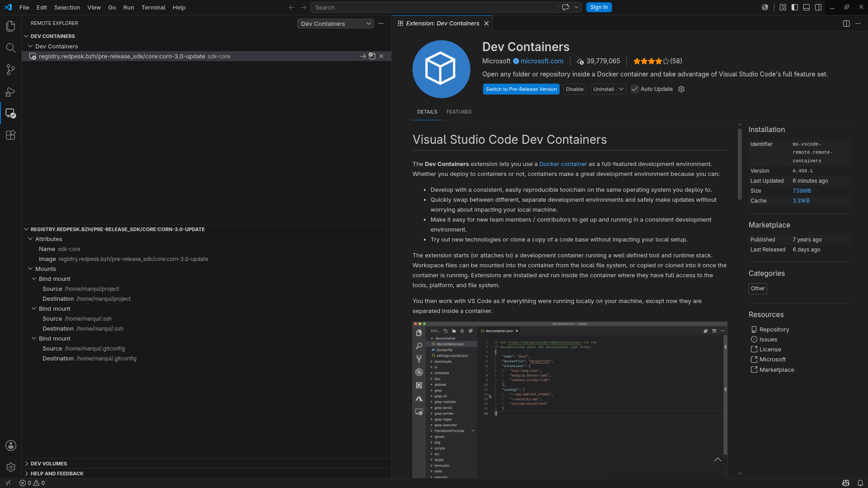Disable the Dev Containers extension
Viewport: 868px width, 488px height.
point(574,89)
